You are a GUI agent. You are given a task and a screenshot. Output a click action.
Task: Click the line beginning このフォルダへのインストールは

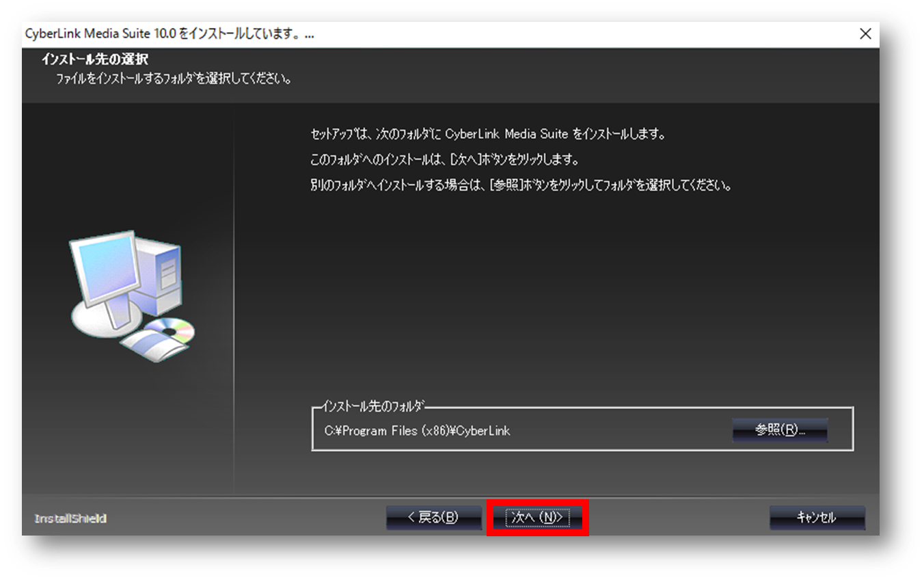click(445, 160)
